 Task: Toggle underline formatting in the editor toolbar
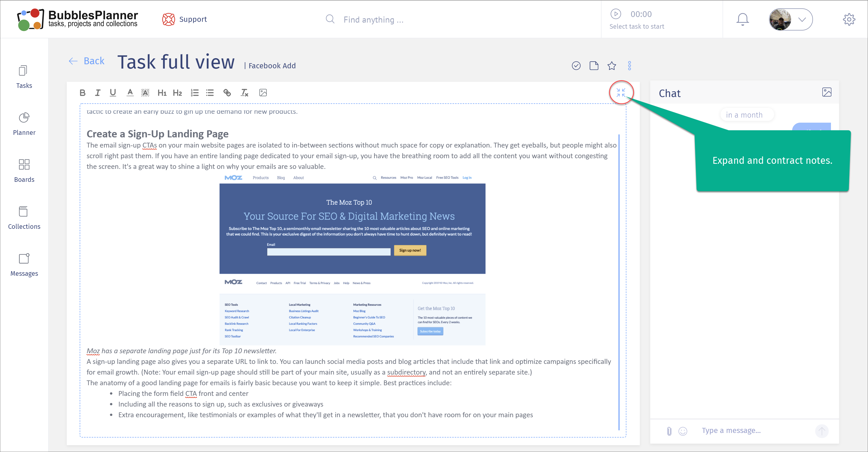tap(113, 93)
